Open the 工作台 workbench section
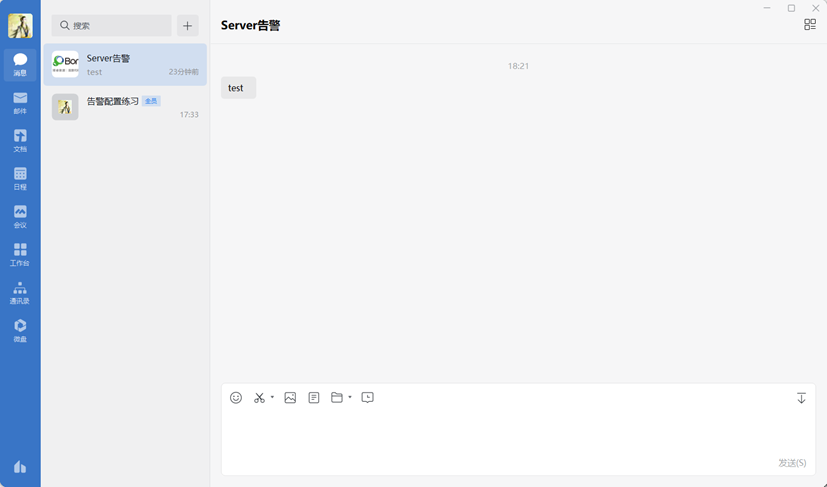 point(20,255)
